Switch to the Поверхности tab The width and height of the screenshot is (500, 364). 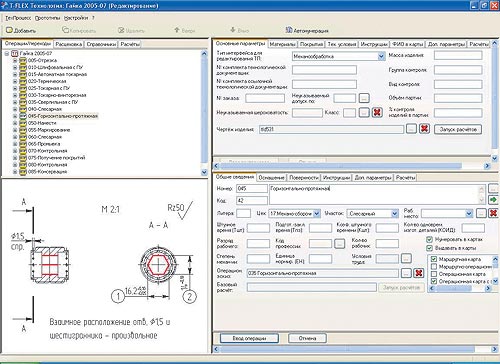point(304,178)
